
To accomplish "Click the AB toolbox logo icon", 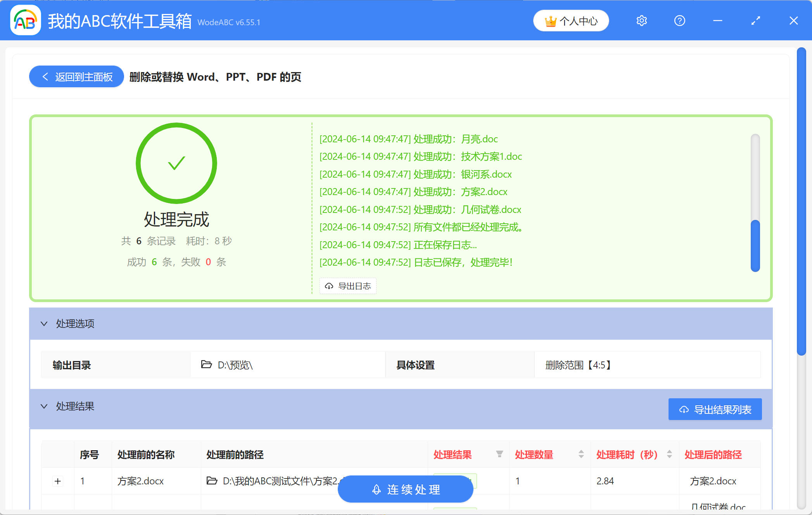I will pyautogui.click(x=25, y=21).
